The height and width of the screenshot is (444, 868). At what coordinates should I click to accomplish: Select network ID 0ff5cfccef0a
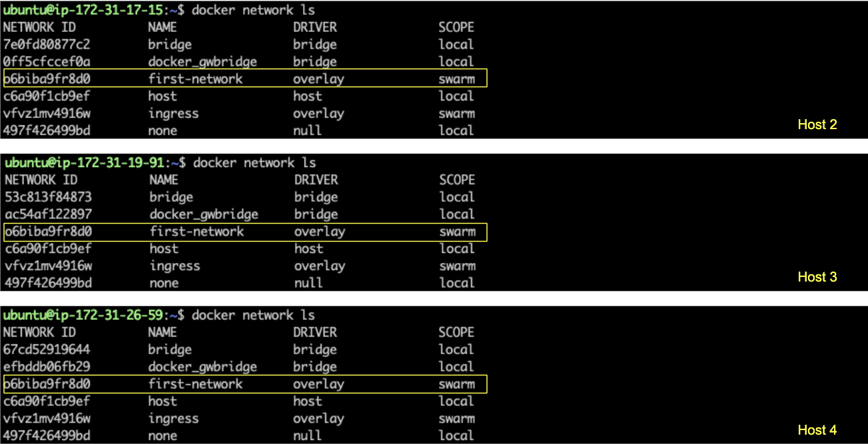point(47,62)
